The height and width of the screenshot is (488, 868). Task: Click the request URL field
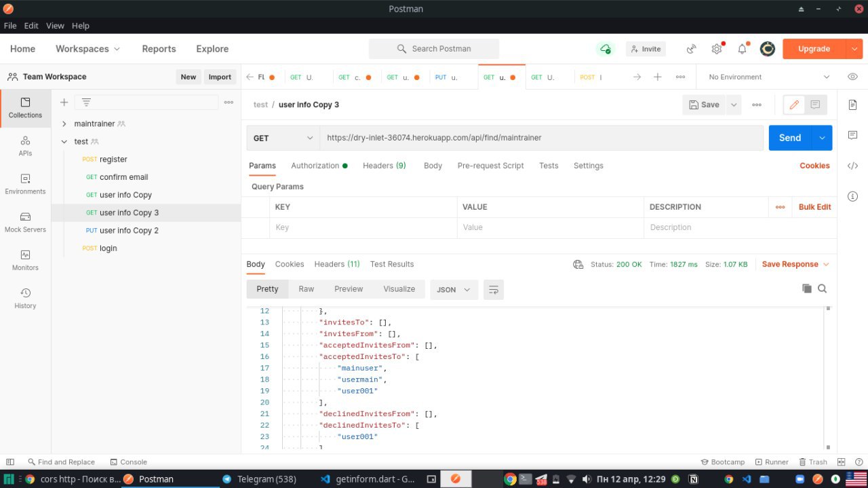(x=541, y=138)
